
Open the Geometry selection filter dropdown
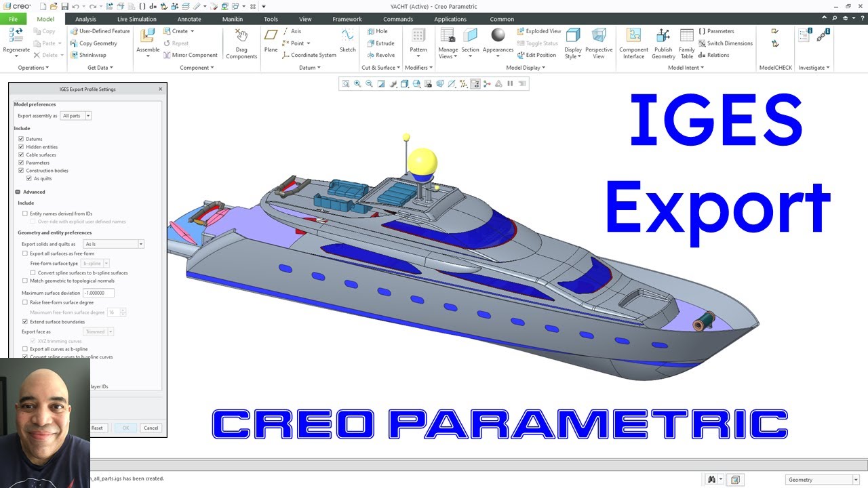822,480
